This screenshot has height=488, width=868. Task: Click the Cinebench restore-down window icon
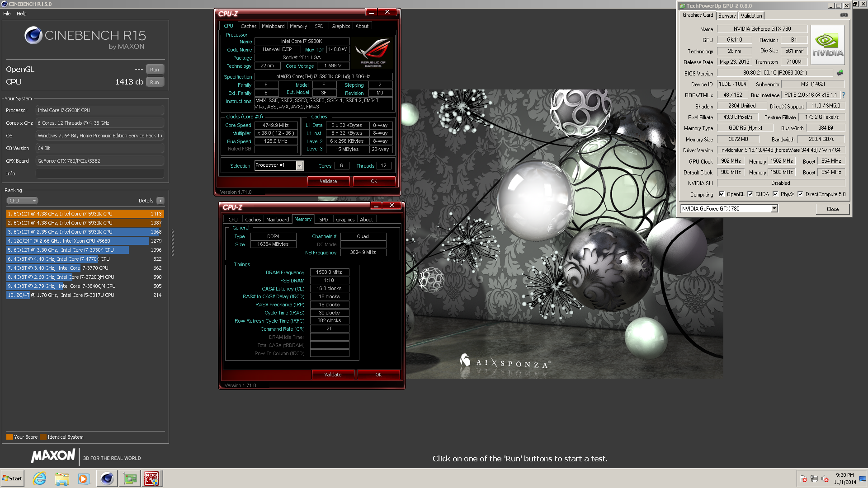[855, 4]
